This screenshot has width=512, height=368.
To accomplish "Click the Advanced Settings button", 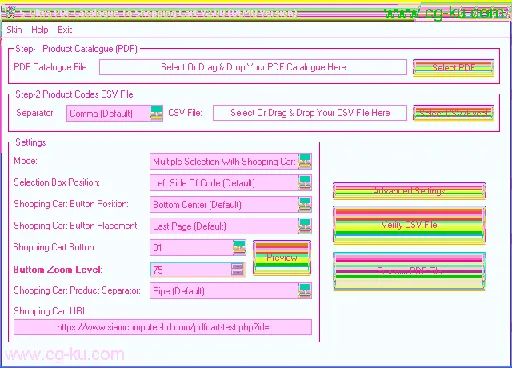I will coord(409,191).
